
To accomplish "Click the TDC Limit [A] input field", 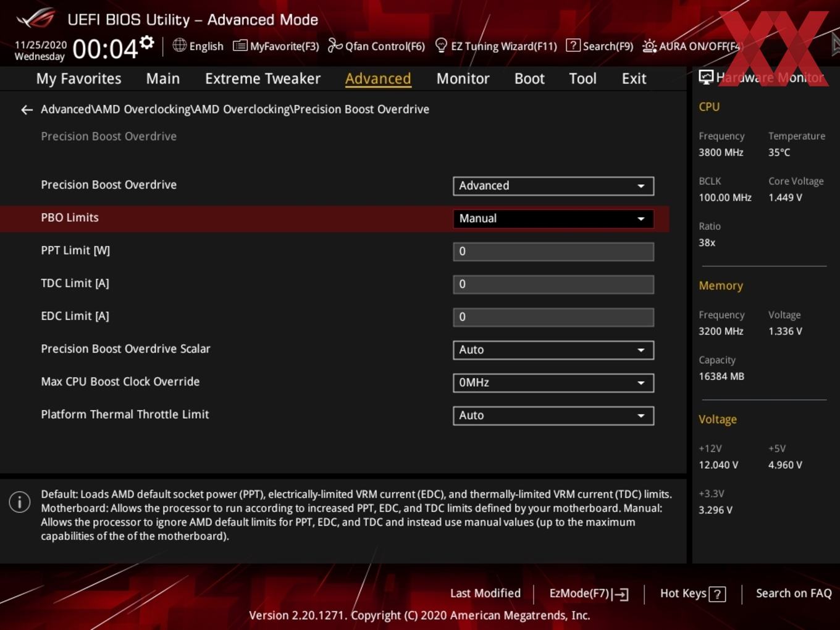I will click(553, 284).
